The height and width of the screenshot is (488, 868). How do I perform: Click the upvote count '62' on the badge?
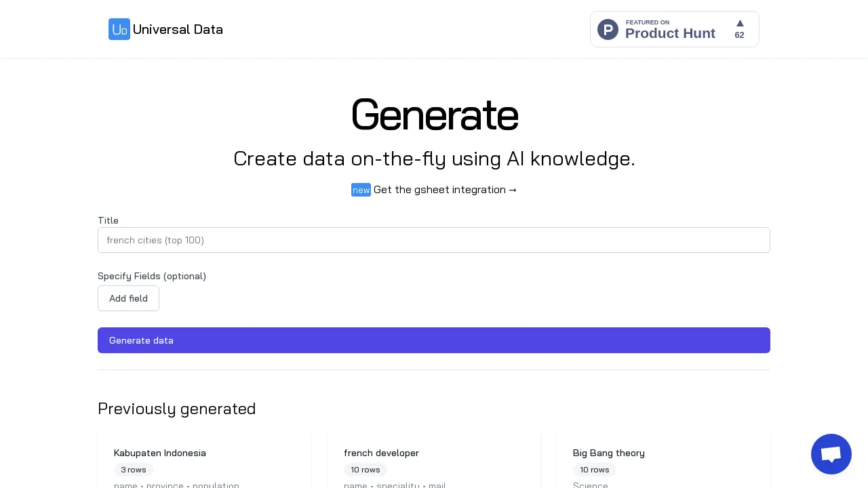tap(740, 35)
